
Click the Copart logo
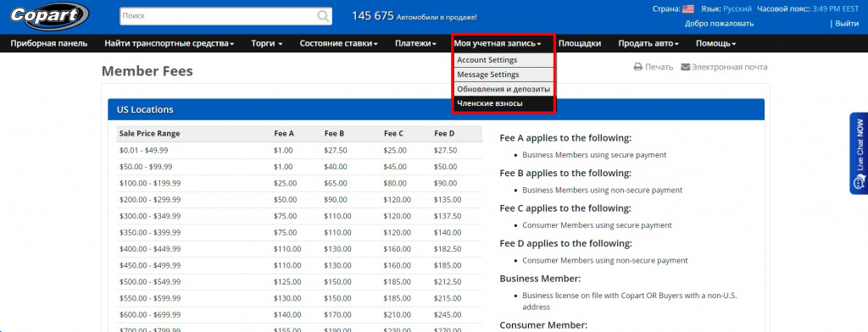[48, 16]
